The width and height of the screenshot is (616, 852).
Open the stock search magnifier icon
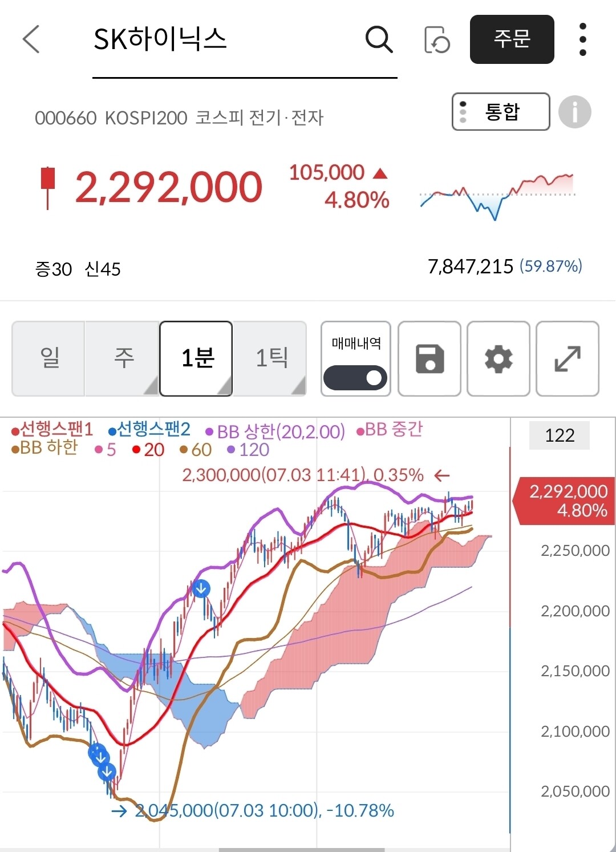[379, 39]
